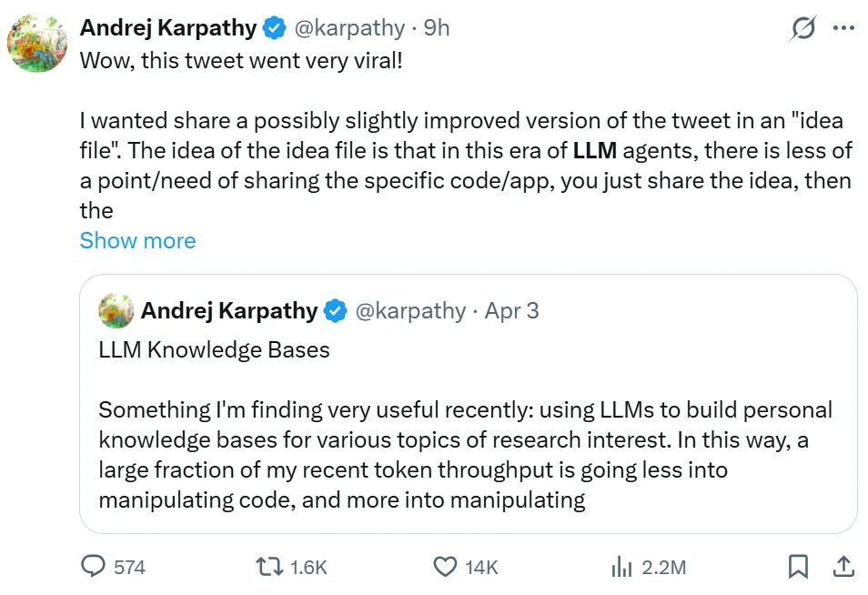868x595 pixels.
Task: Expand the tweet with Show more
Action: (136, 240)
